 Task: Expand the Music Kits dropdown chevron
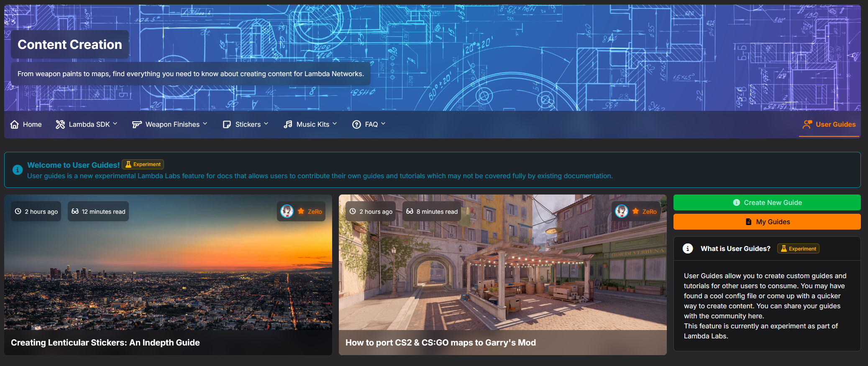(x=335, y=124)
